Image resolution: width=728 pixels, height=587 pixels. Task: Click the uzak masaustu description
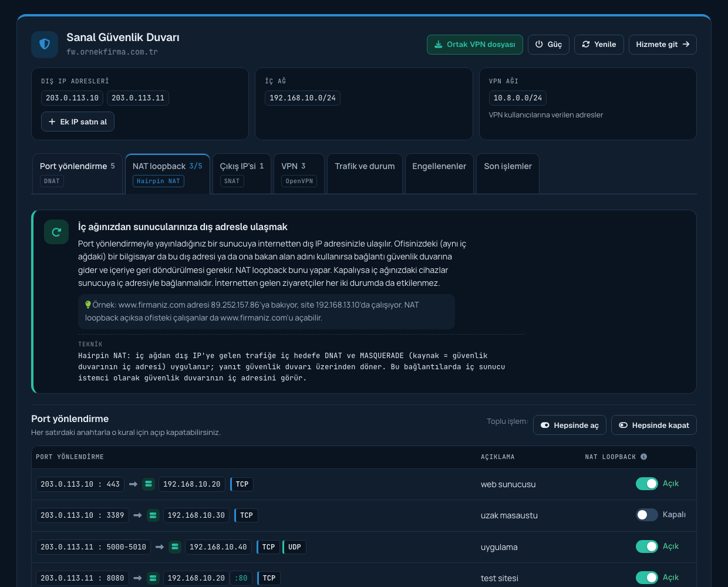coord(509,515)
